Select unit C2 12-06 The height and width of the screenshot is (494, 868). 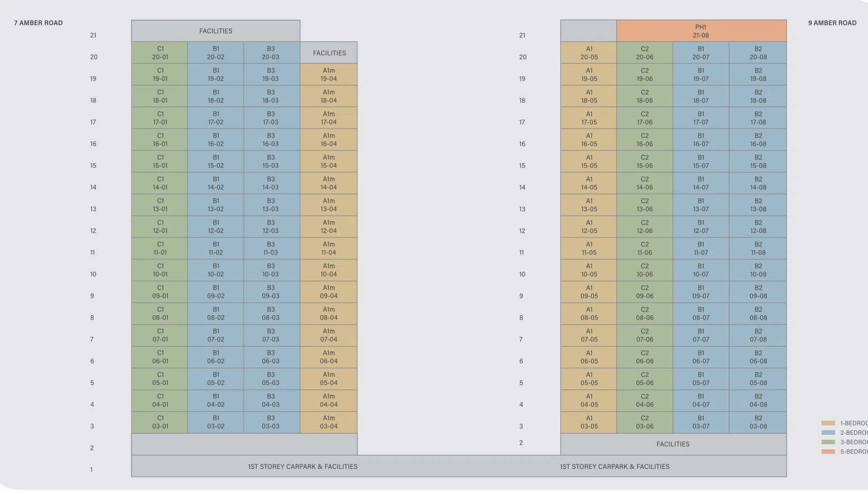pyautogui.click(x=645, y=226)
